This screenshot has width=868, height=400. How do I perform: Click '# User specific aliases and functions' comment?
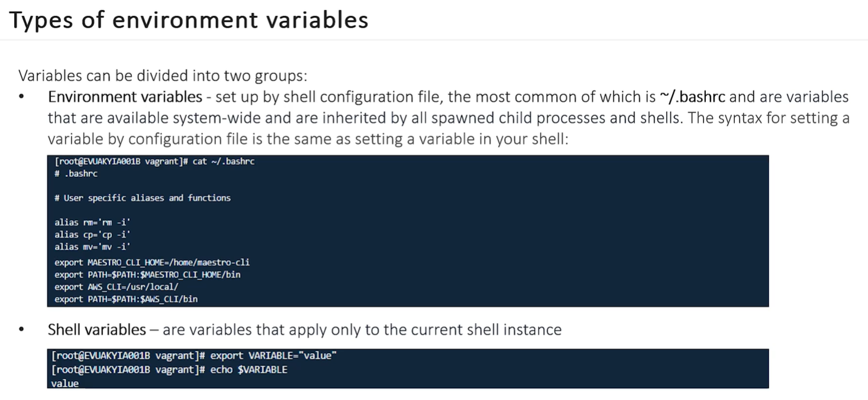(143, 198)
